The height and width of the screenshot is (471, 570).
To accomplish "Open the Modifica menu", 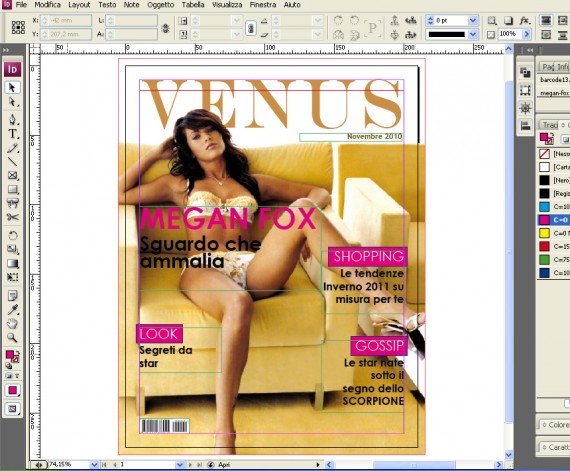I will point(47,5).
